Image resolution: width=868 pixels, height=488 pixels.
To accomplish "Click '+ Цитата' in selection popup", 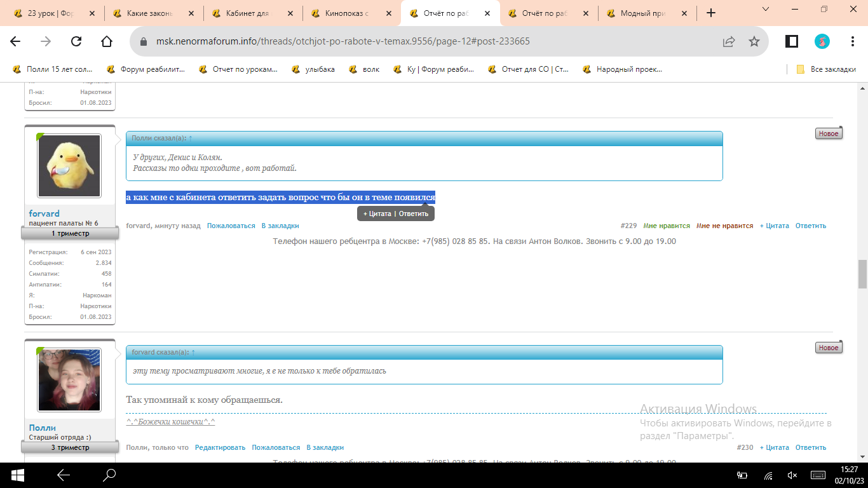I will 377,214.
